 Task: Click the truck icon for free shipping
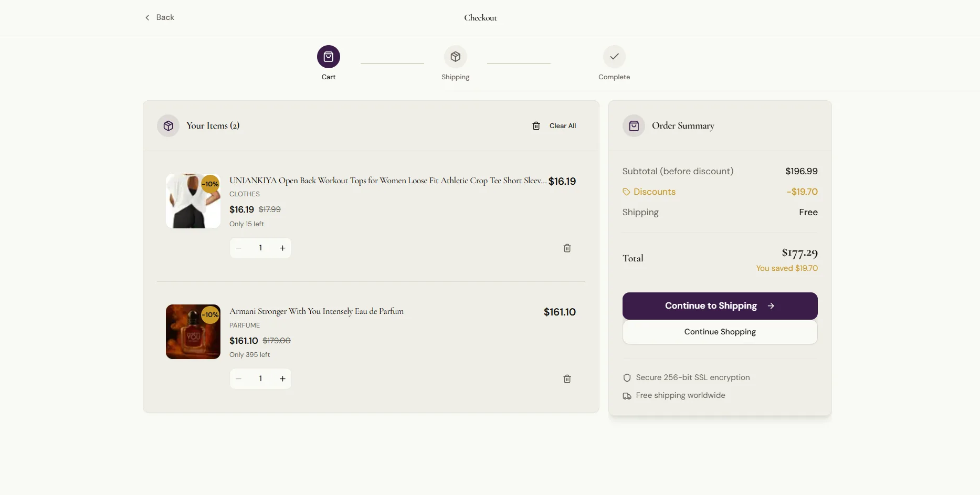tap(627, 396)
